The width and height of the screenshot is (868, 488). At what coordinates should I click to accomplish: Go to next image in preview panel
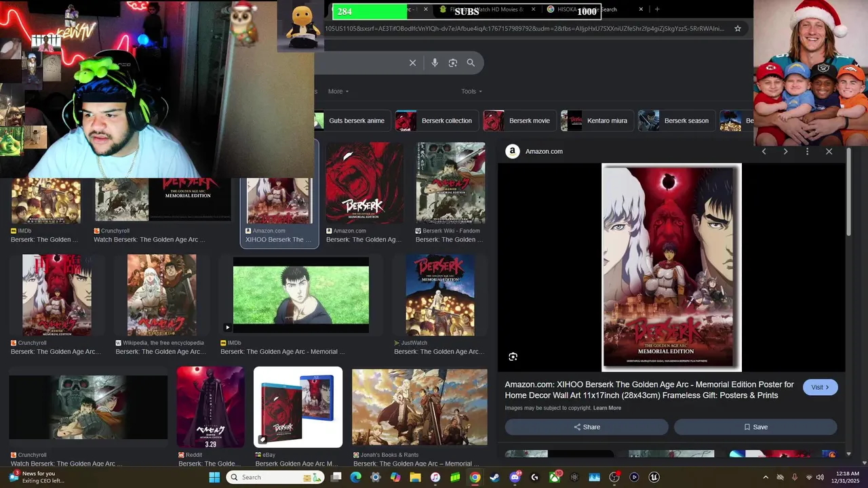point(786,151)
